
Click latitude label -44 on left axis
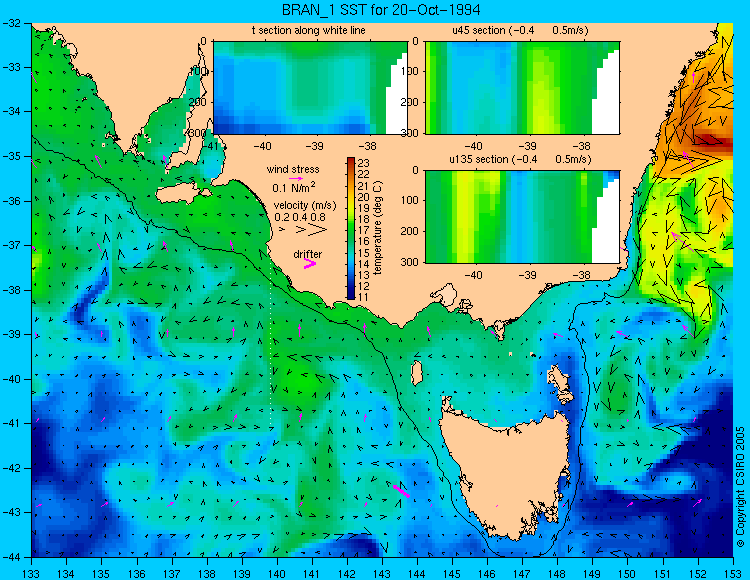click(x=11, y=557)
